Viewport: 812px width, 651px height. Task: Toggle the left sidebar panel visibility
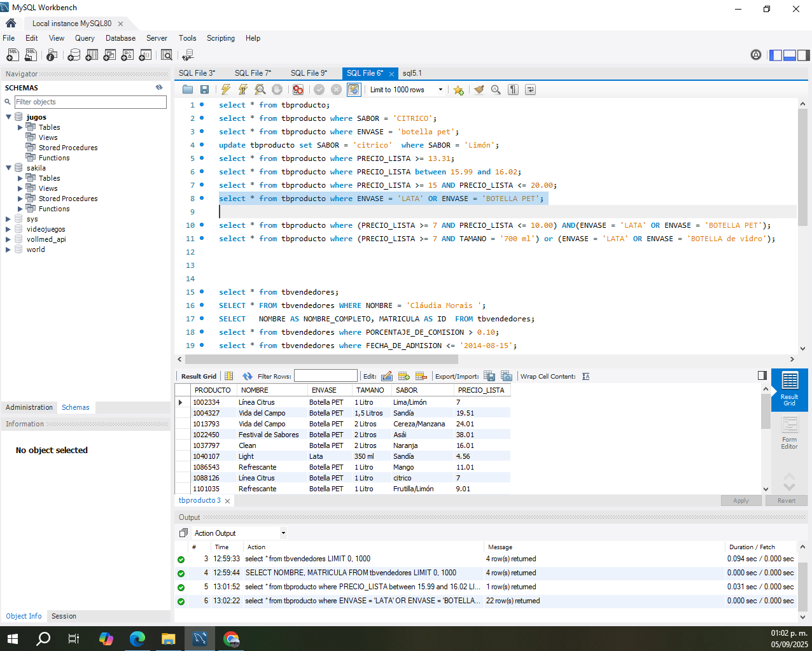(x=776, y=55)
